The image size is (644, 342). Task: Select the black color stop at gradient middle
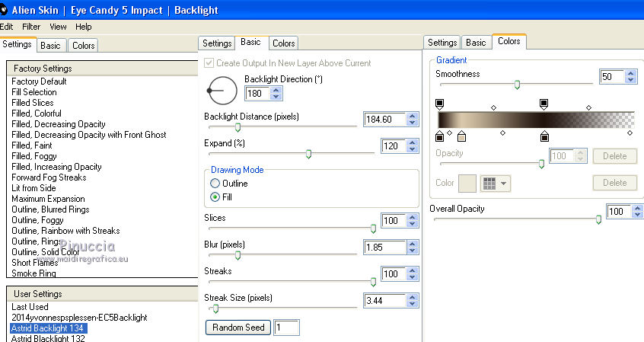[544, 136]
